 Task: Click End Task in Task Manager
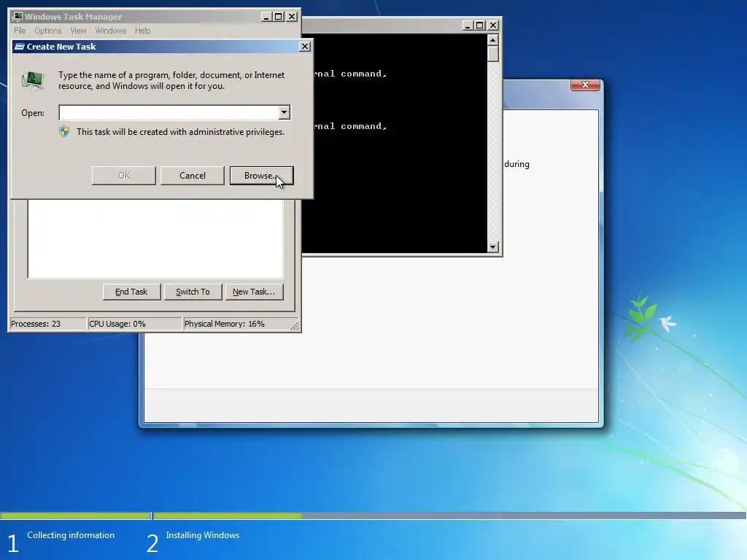[131, 292]
